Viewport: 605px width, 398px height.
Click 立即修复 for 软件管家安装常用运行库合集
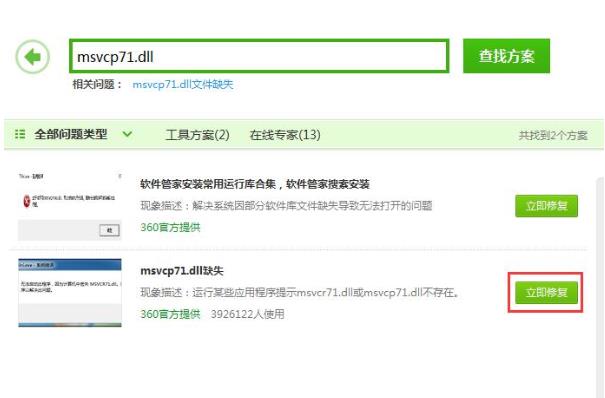click(546, 206)
